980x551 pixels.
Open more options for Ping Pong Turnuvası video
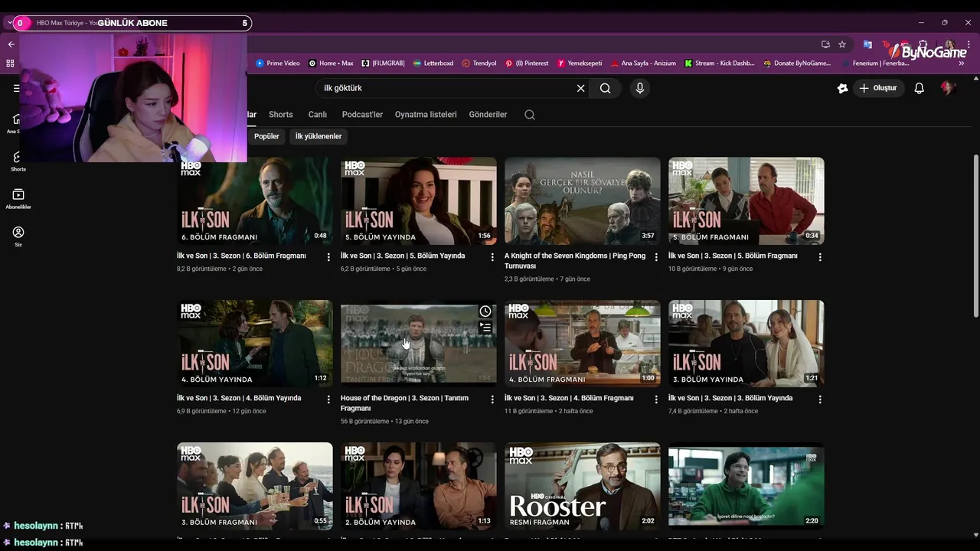point(656,257)
